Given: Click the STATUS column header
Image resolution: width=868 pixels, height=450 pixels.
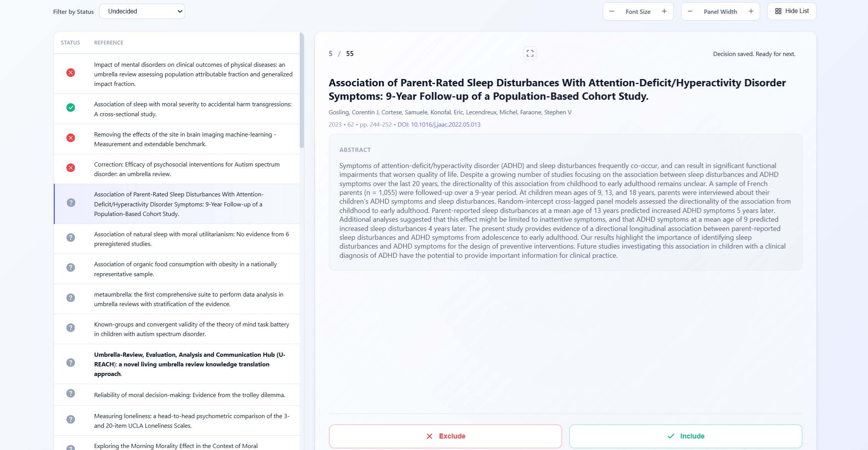Looking at the screenshot, I should click(x=70, y=43).
